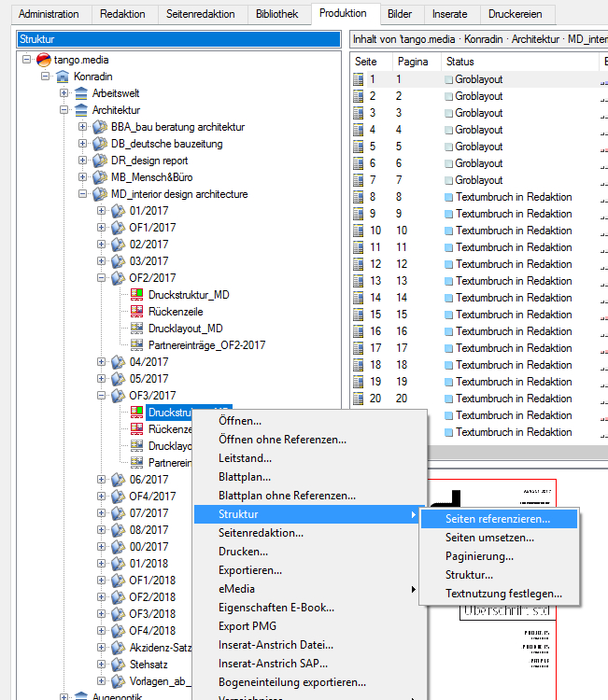
Task: Click the Stehsatz folder icon
Action: (x=118, y=665)
